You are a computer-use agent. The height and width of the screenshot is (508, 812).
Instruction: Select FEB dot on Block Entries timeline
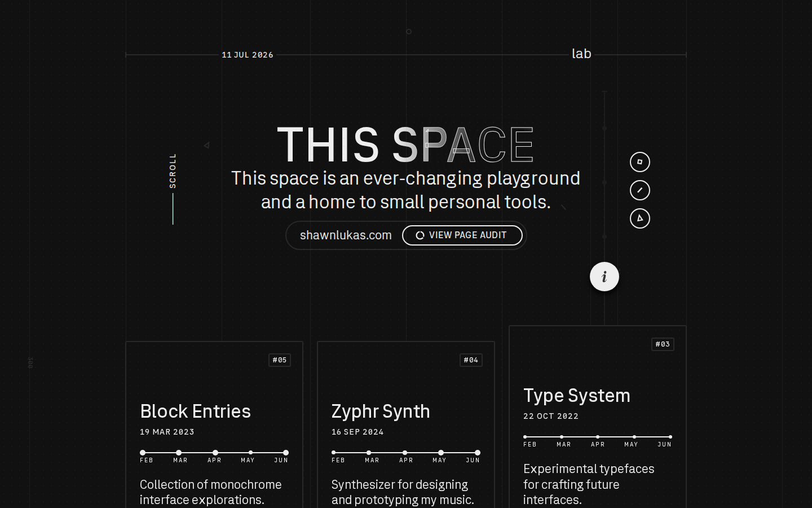pos(143,453)
